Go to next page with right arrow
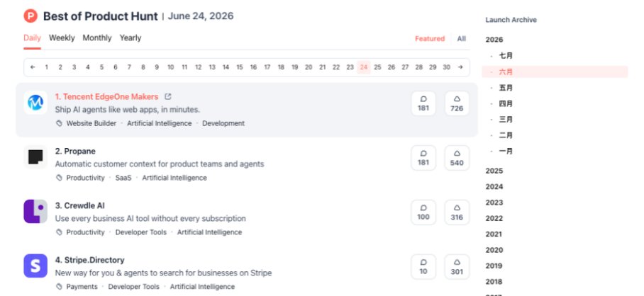Image resolution: width=644 pixels, height=296 pixels. tap(460, 67)
